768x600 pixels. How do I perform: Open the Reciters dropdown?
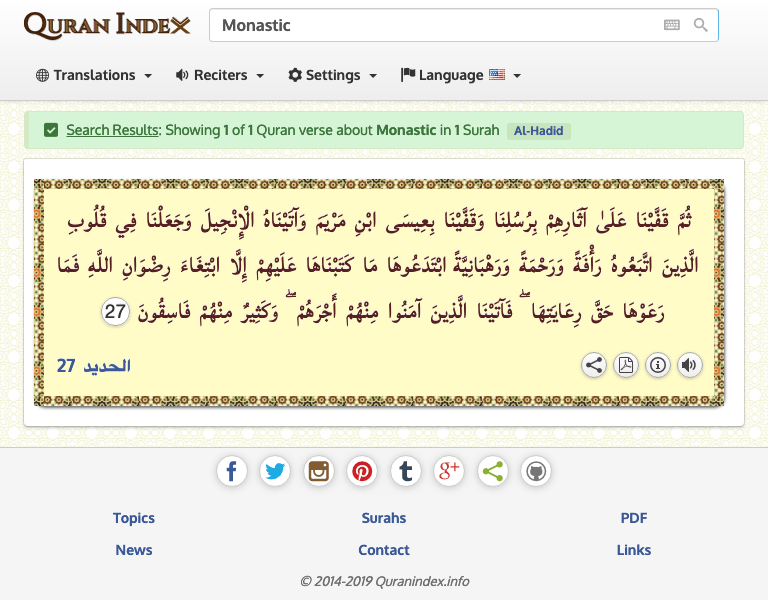click(219, 75)
